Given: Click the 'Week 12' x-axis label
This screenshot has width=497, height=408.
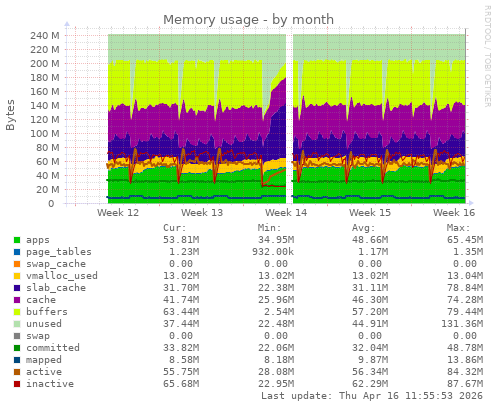Looking at the screenshot, I should 118,213.
